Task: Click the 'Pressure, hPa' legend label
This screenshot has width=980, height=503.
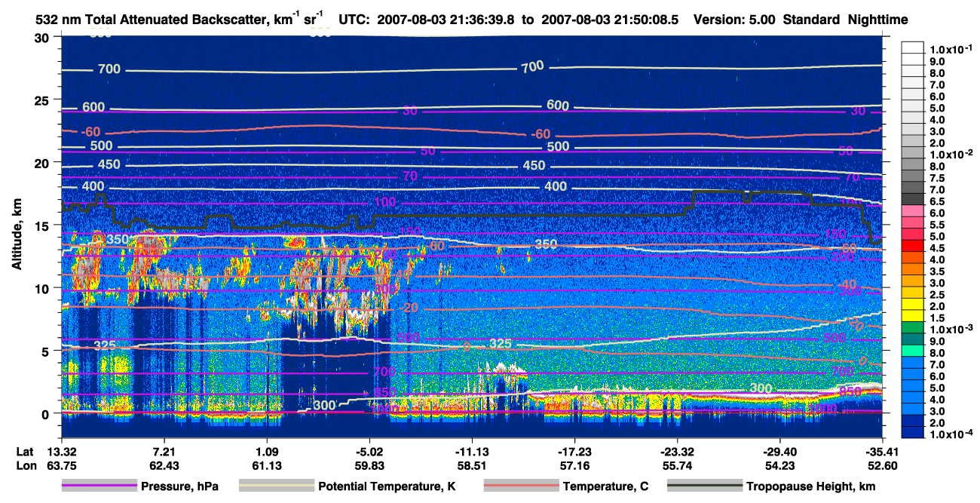Action: pyautogui.click(x=178, y=487)
